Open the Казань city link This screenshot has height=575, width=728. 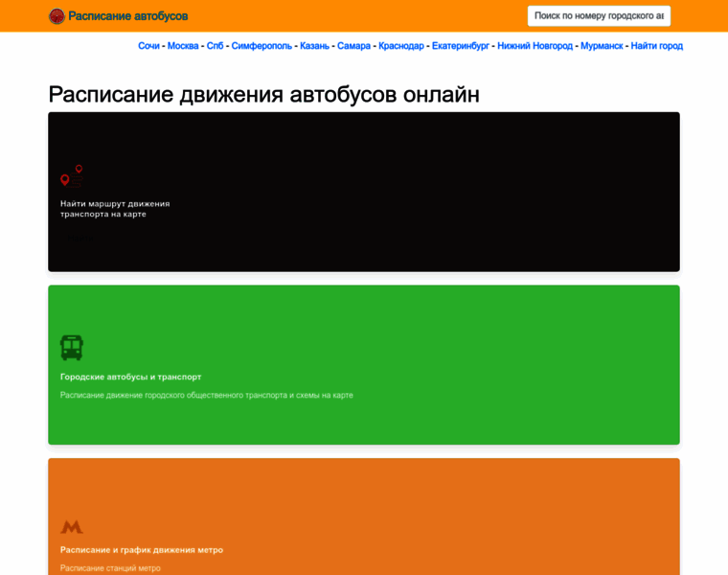point(314,46)
